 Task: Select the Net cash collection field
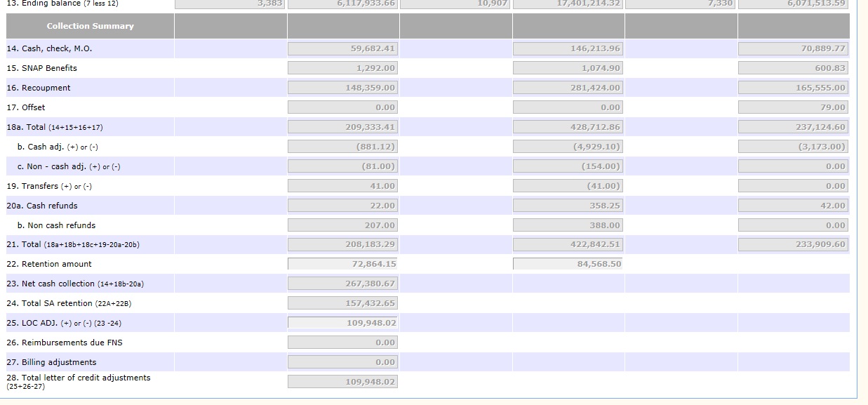[342, 284]
